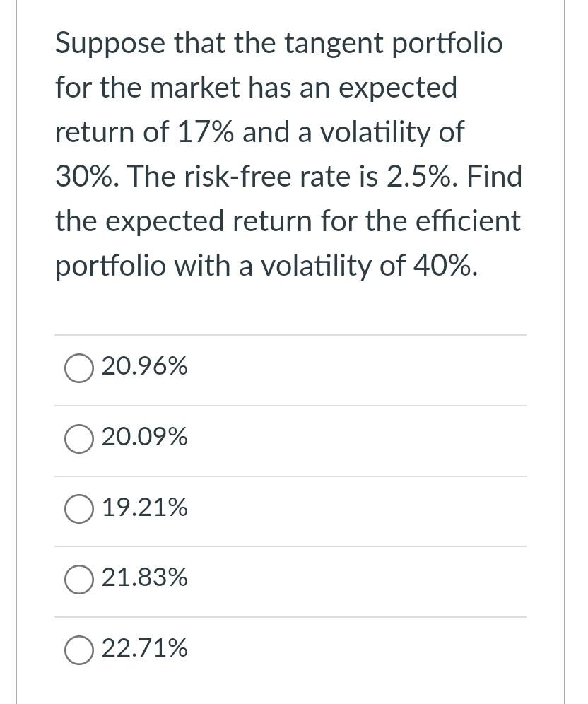
Task: Click the 20.96% answer label text
Action: 145,366
